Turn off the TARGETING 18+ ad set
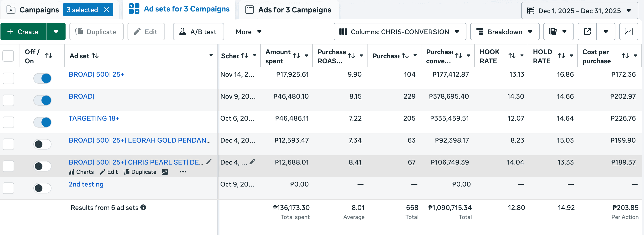 42,122
